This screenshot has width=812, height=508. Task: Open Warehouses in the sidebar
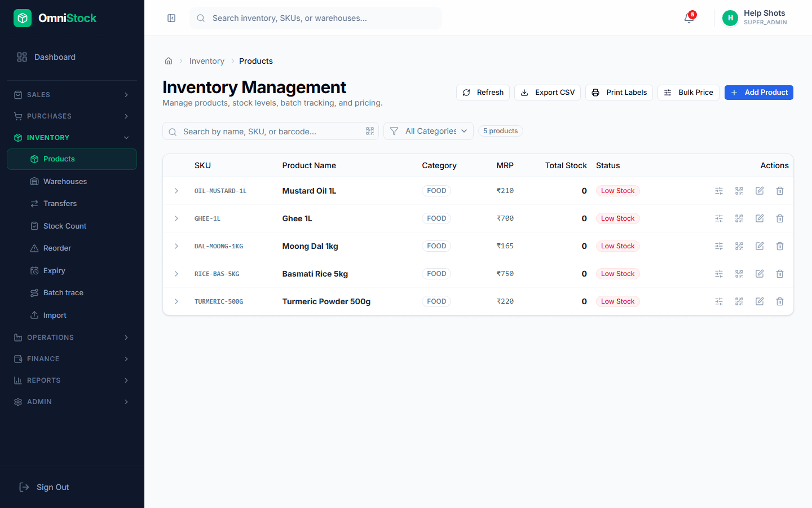tap(72, 181)
